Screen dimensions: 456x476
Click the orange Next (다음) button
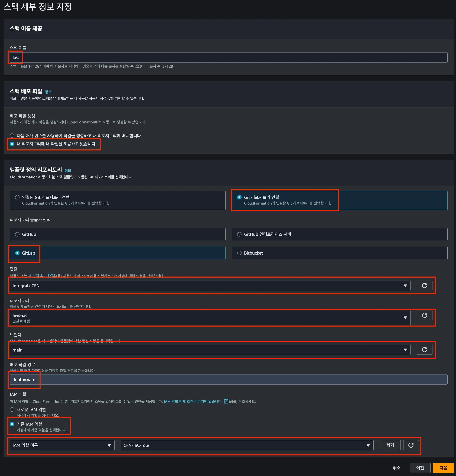point(443,468)
